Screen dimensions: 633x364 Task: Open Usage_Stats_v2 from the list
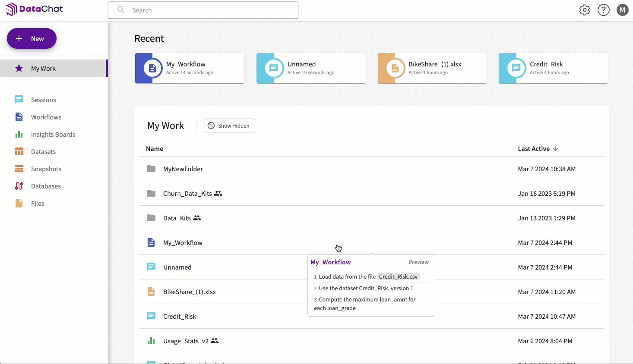[186, 341]
